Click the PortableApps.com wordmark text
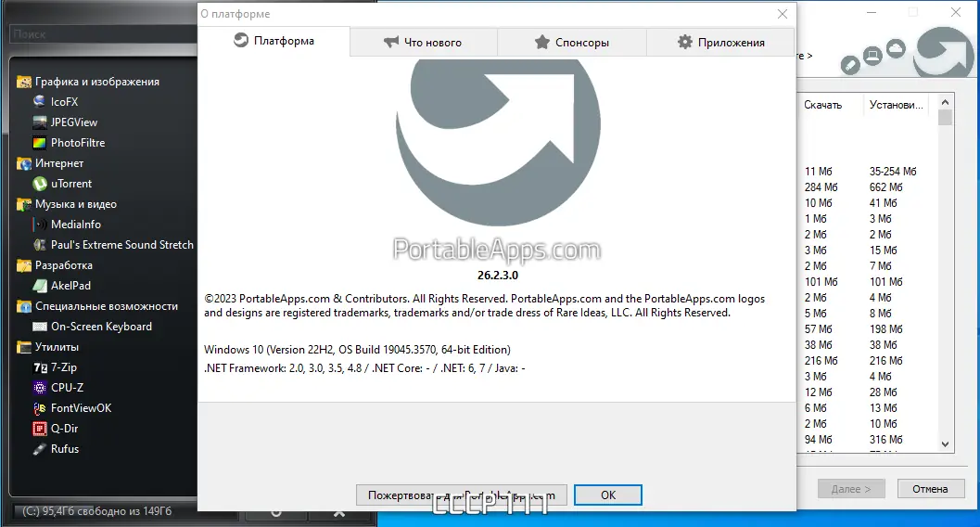The image size is (980, 527). point(497,250)
